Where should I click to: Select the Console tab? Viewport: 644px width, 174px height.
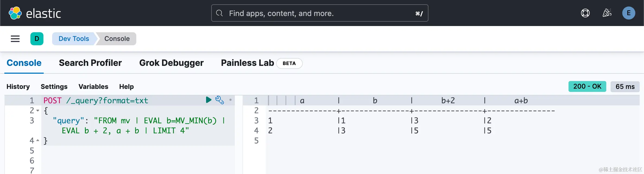pos(24,63)
